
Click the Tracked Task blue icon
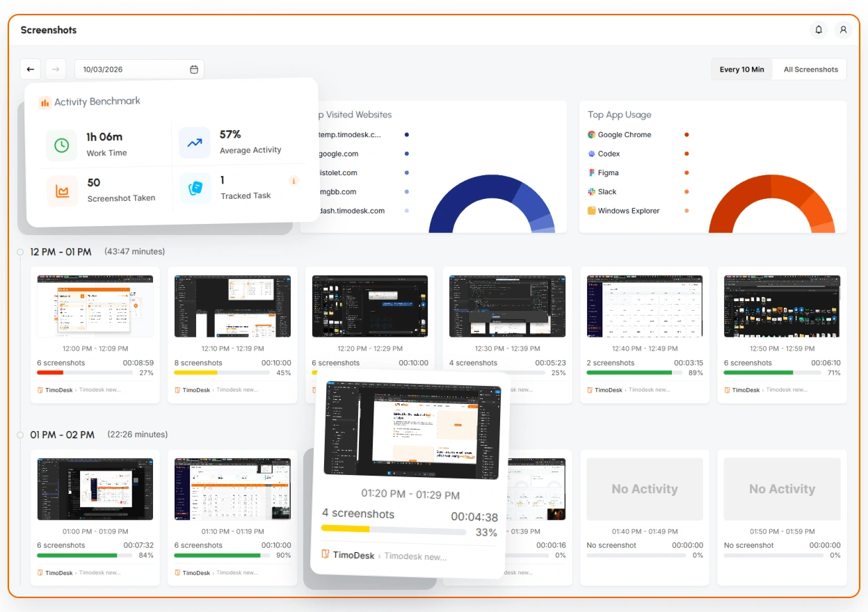(x=195, y=188)
